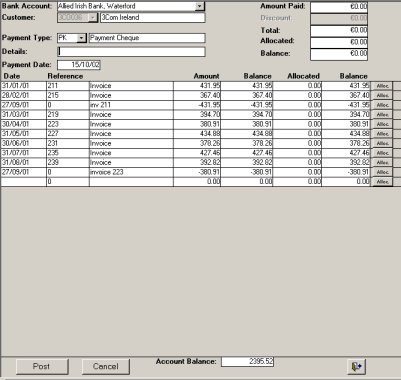Click the Post button
401x380 pixels.
[42, 367]
